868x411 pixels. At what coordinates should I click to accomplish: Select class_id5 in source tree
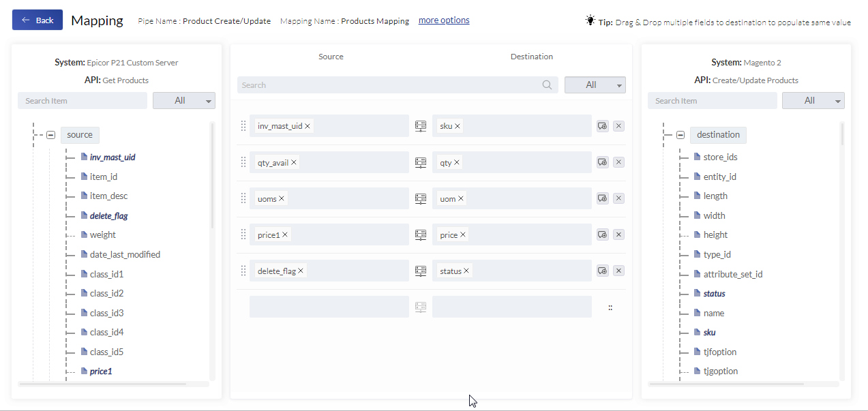pyautogui.click(x=107, y=352)
